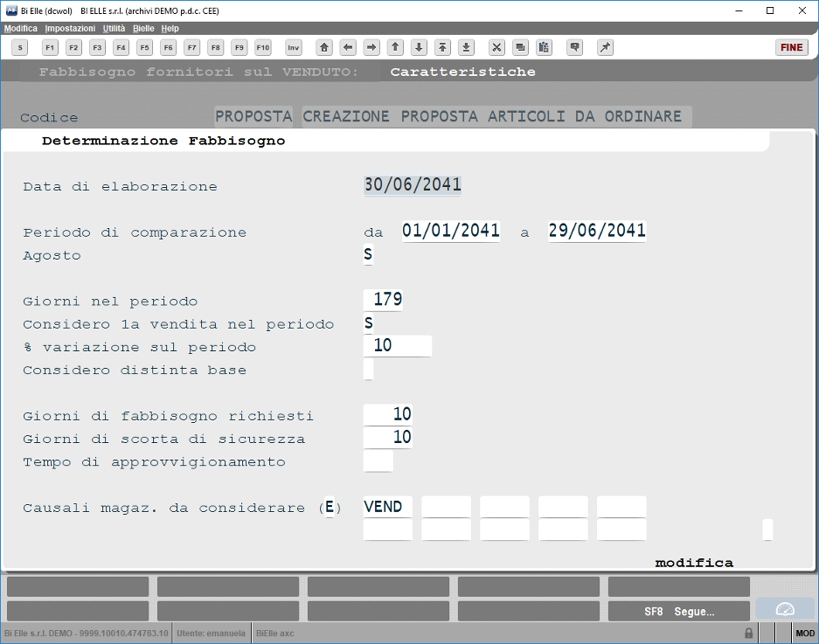Click the F4 toolbar key
Screen dimensions: 819x644
[121, 47]
